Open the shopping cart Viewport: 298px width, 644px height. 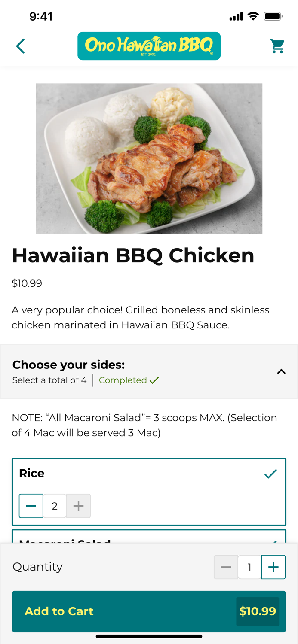[x=277, y=46]
